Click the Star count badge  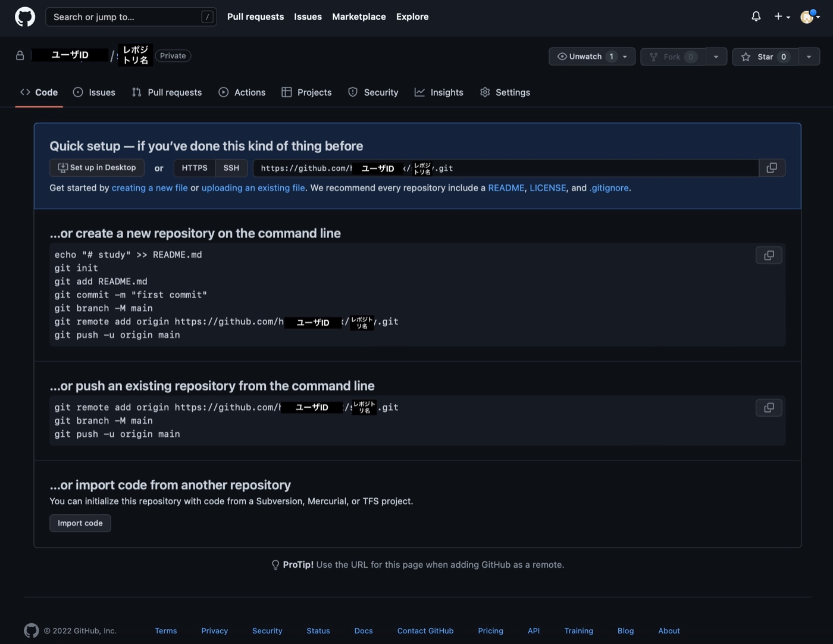[x=784, y=57]
